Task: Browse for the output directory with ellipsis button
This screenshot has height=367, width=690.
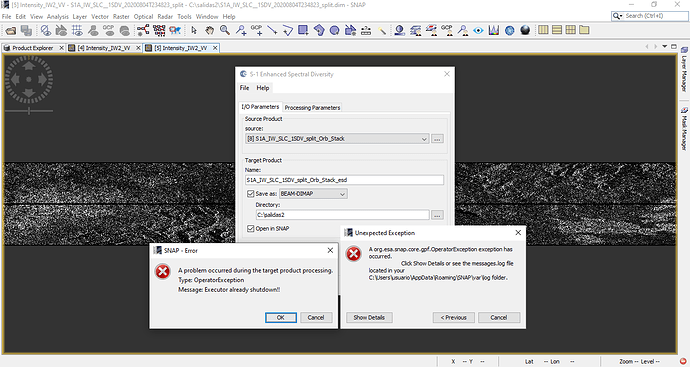Action: pyautogui.click(x=437, y=215)
